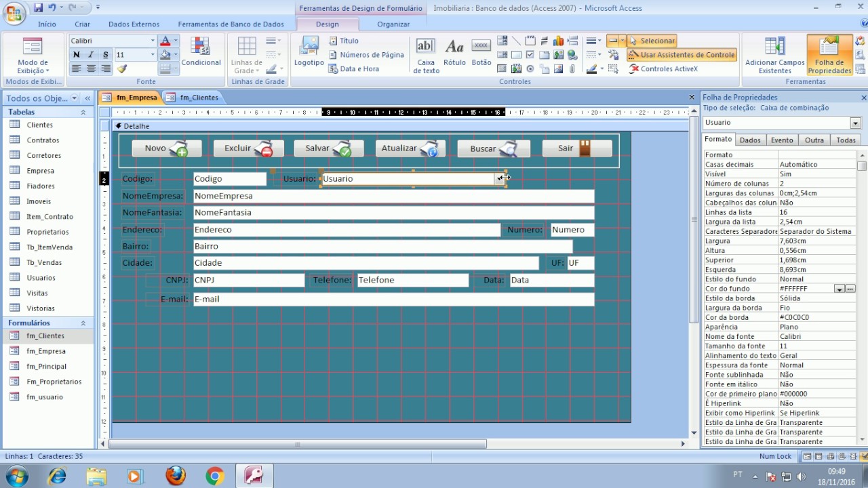Align text left in the Fonte group
This screenshot has height=488, width=868.
tap(76, 68)
